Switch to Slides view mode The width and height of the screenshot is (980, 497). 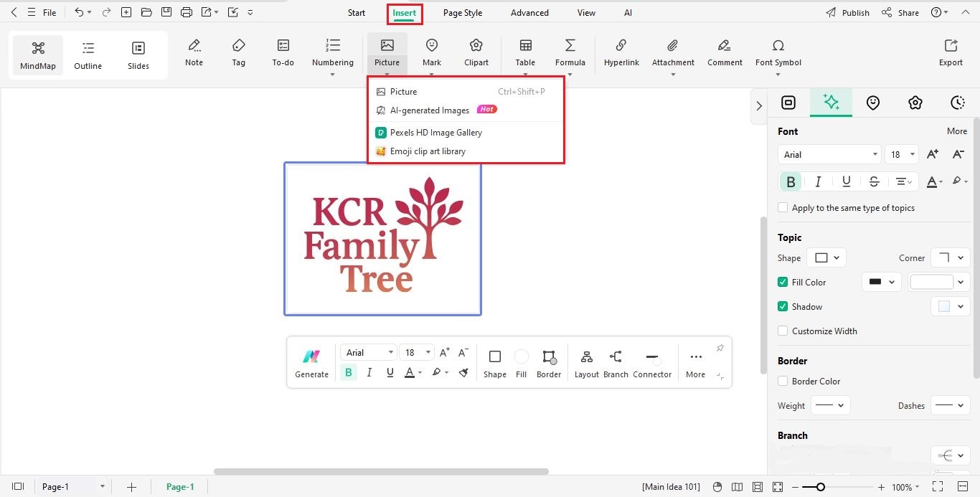138,56
